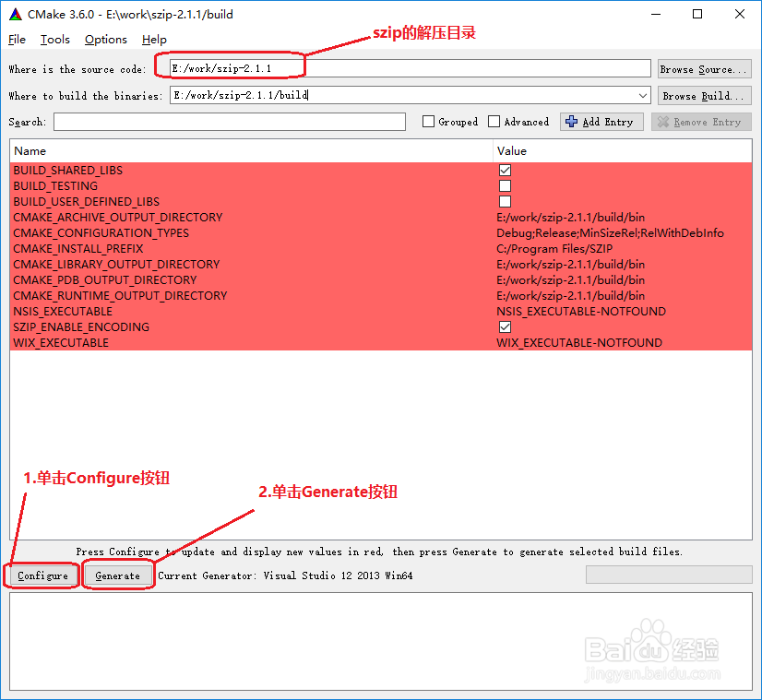Viewport: 762px width, 700px height.
Task: Focus the Search input field
Action: click(230, 122)
